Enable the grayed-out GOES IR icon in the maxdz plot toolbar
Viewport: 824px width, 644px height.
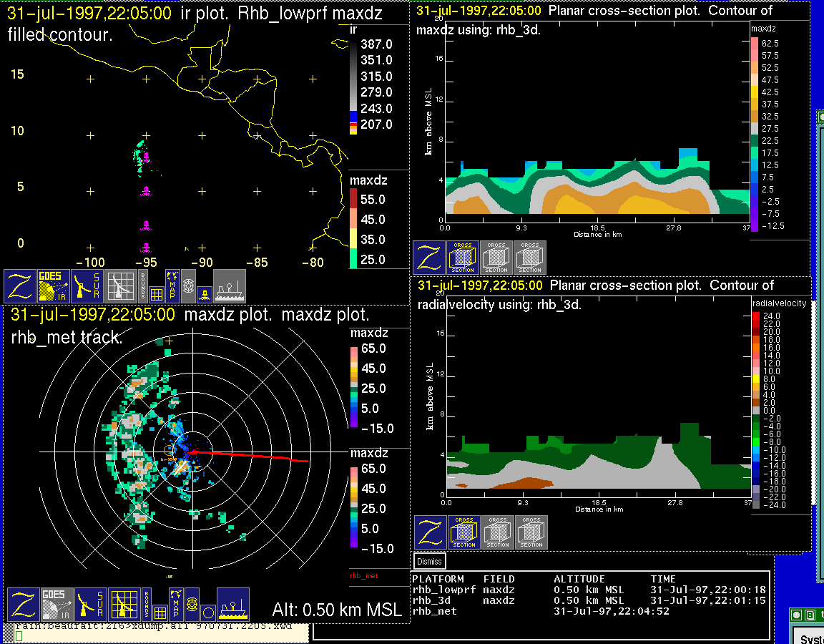tap(56, 605)
